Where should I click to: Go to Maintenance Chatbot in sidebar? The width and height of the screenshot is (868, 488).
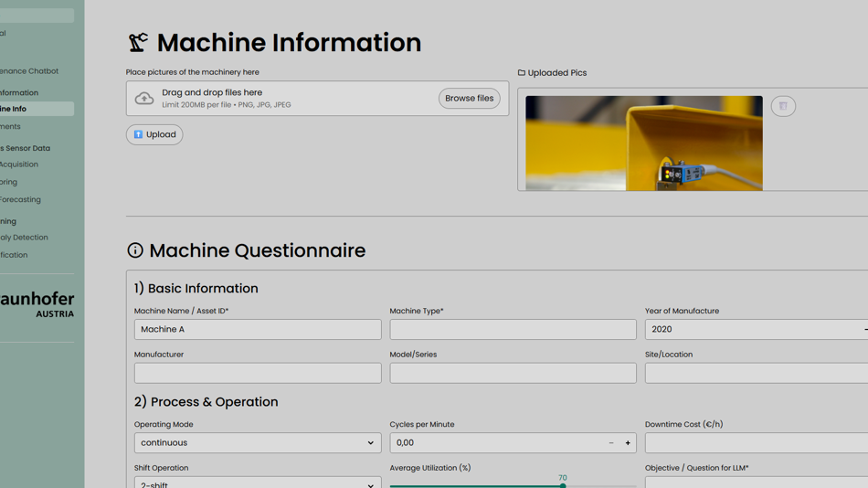[x=29, y=71]
